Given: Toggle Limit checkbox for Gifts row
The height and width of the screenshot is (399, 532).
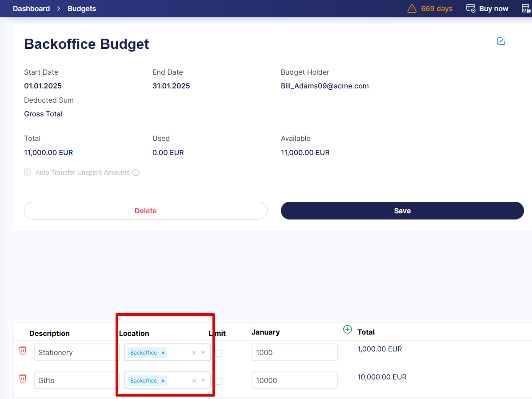Looking at the screenshot, I should (x=219, y=381).
